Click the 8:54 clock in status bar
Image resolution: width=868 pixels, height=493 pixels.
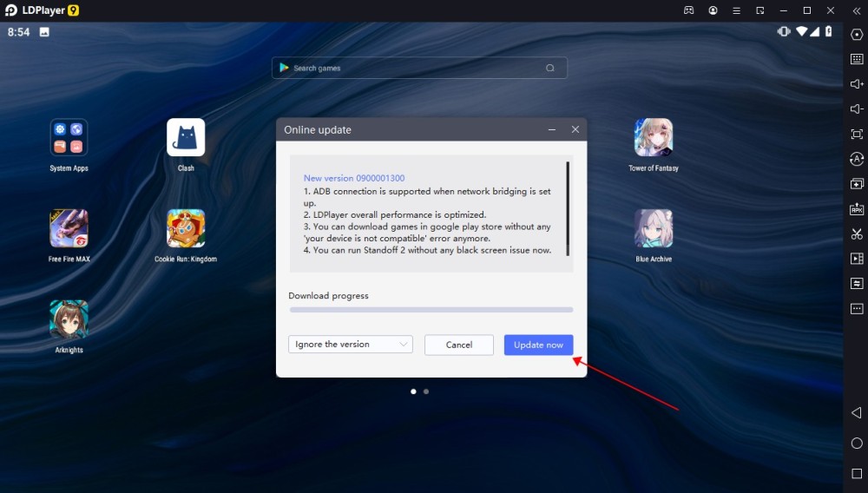[18, 32]
